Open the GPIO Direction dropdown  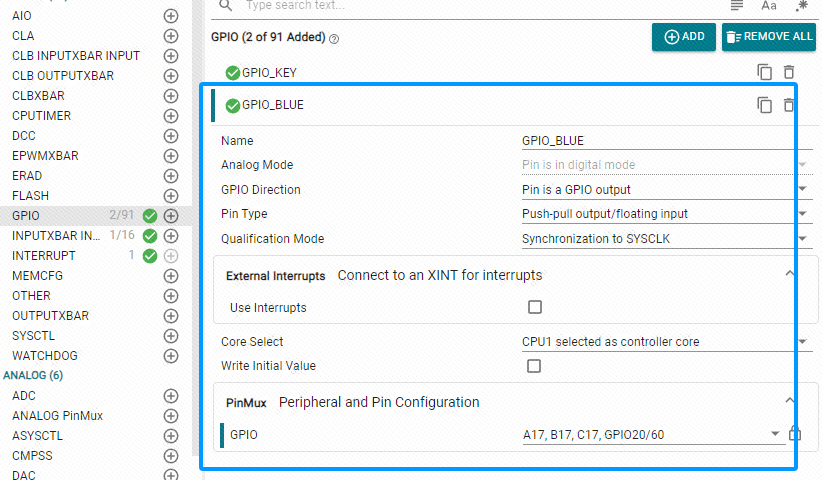[667, 190]
